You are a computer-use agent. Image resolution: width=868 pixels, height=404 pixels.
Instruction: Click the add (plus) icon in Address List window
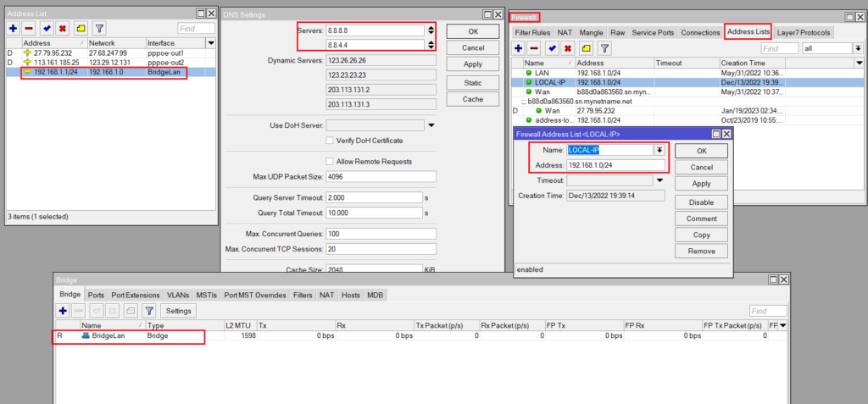click(x=13, y=29)
